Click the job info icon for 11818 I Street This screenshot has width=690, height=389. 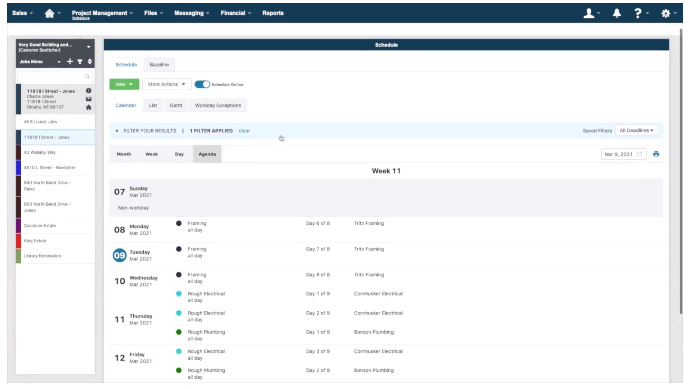click(88, 91)
